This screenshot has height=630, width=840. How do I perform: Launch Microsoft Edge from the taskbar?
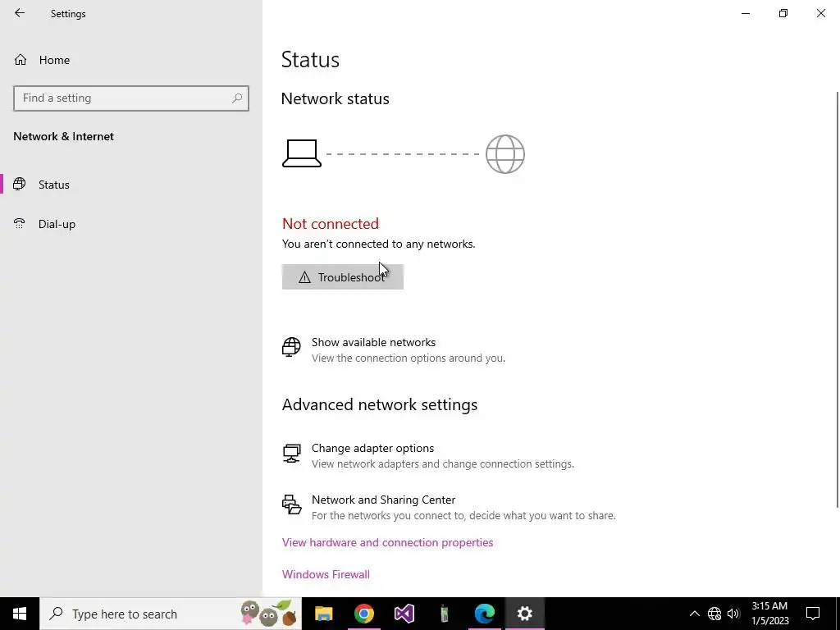[x=484, y=614]
